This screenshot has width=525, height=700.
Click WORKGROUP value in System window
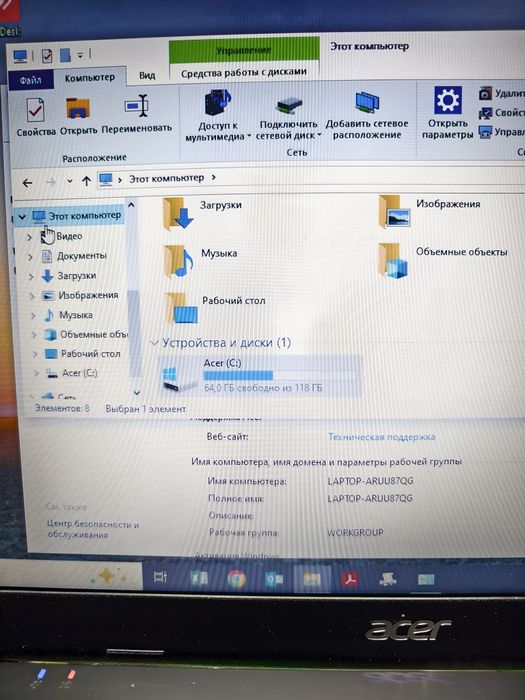(x=355, y=532)
